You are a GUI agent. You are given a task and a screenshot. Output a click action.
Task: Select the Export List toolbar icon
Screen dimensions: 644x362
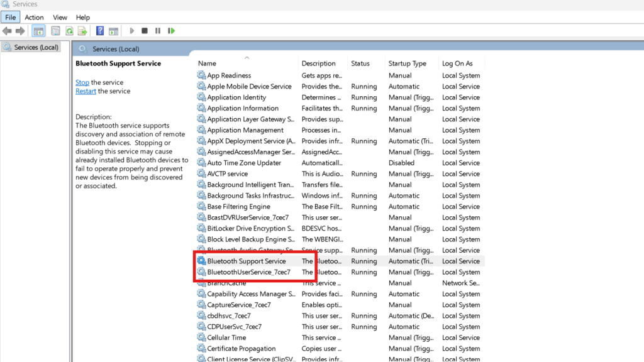coord(81,30)
